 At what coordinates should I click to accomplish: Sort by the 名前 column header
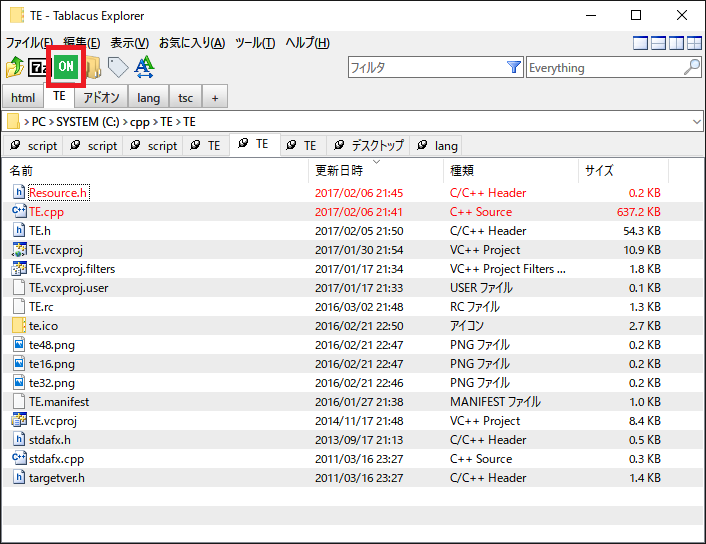click(155, 171)
